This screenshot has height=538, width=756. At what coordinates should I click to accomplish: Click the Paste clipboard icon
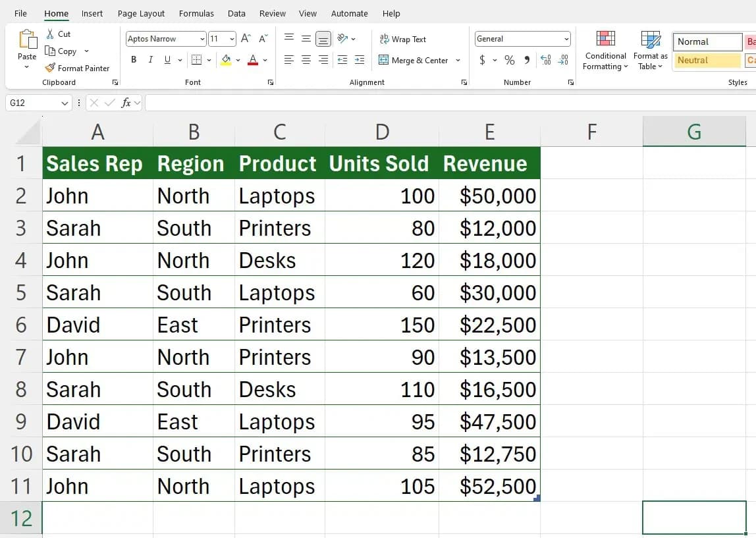(28, 40)
